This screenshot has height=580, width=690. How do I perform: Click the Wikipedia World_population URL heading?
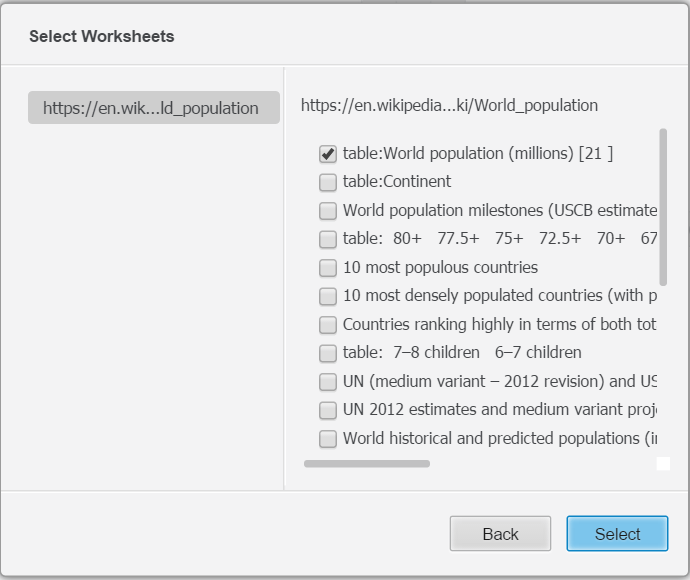click(449, 105)
